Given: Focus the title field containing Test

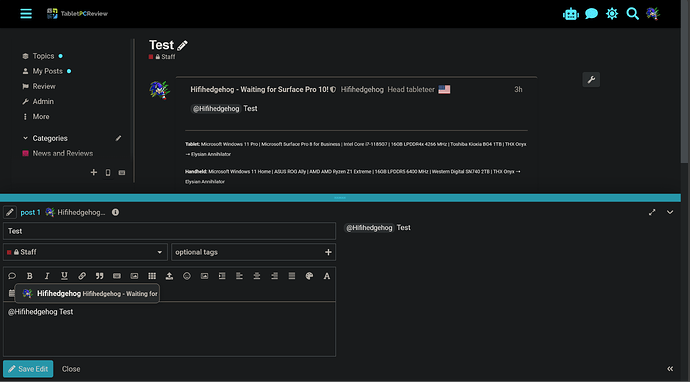Looking at the screenshot, I should pyautogui.click(x=169, y=231).
